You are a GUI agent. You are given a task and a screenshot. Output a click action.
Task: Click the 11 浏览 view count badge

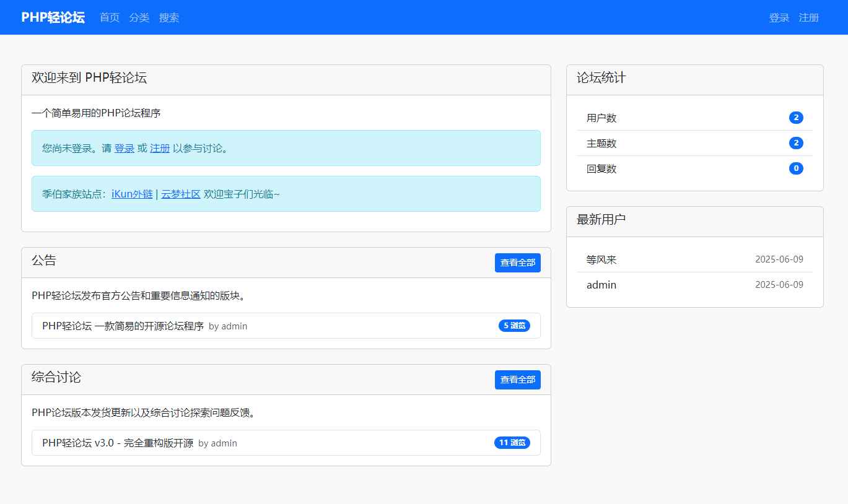(x=512, y=442)
